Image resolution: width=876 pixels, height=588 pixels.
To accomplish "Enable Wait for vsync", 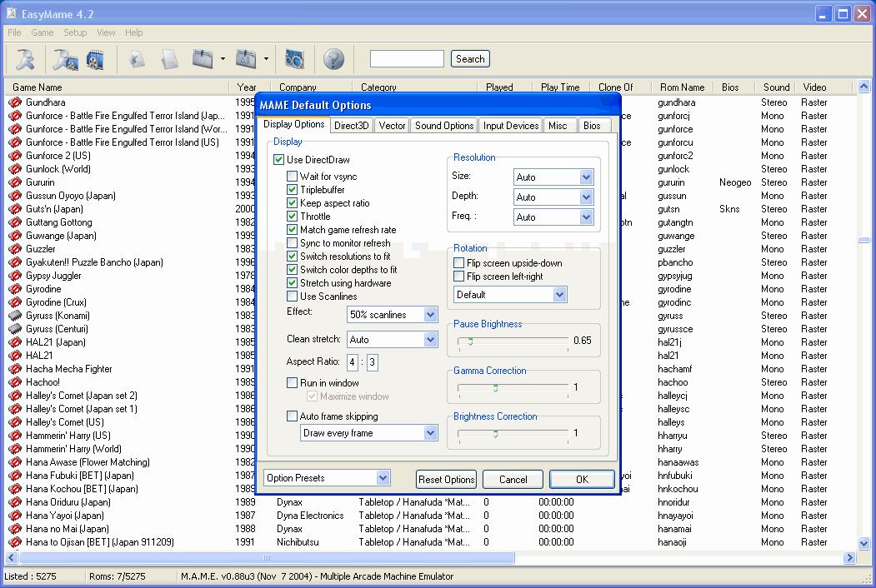I will (293, 177).
